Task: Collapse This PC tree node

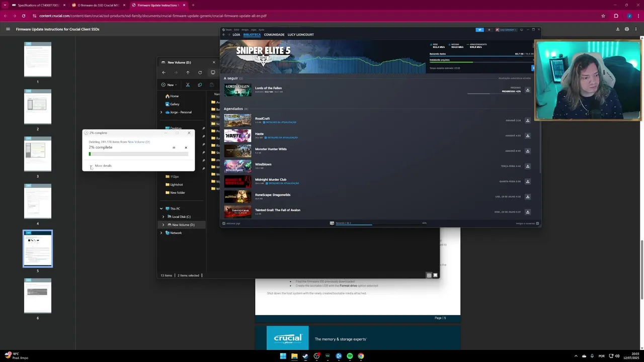Action: tap(162, 209)
